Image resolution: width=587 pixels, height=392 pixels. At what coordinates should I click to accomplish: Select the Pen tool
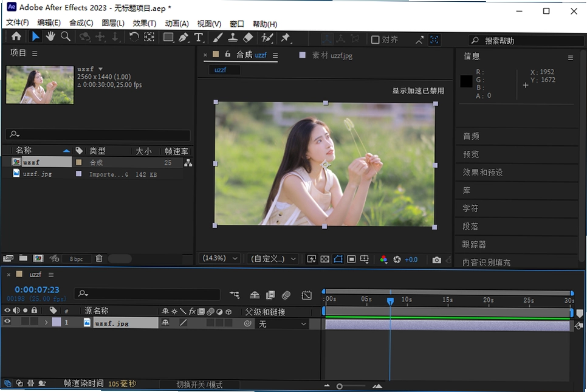click(x=184, y=38)
